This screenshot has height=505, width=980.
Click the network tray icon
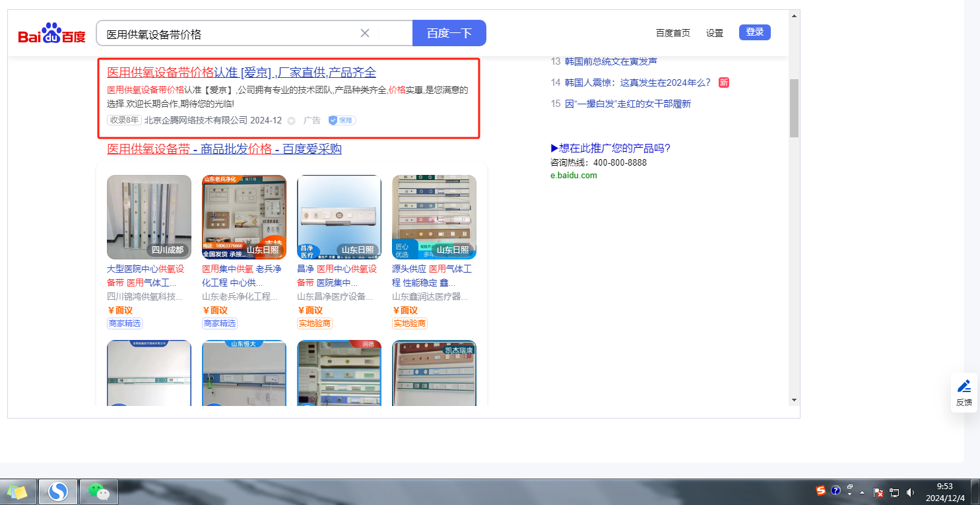(x=894, y=492)
